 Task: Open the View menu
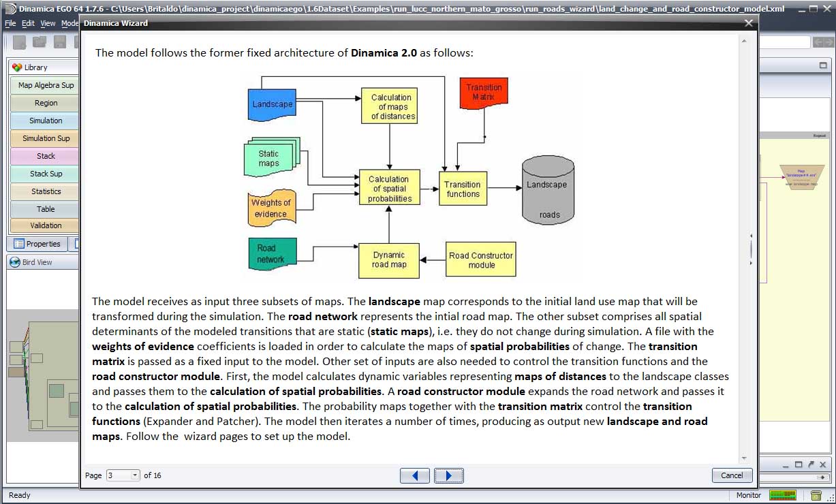(48, 23)
